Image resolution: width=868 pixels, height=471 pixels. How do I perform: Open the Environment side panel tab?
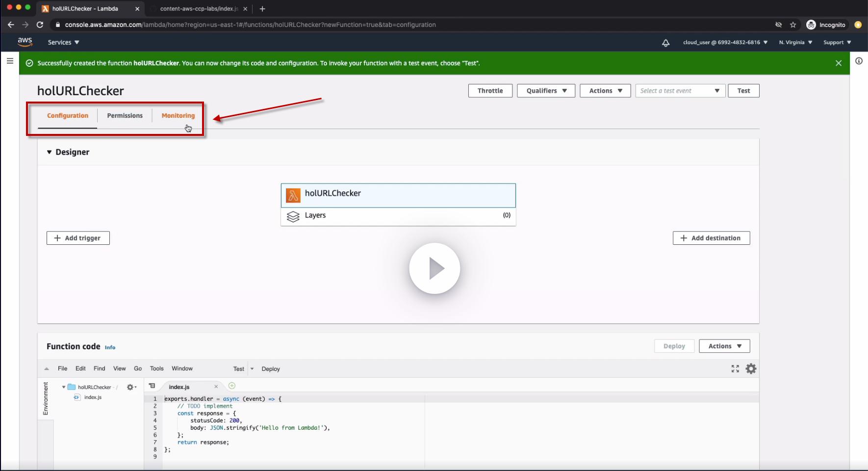(46, 398)
